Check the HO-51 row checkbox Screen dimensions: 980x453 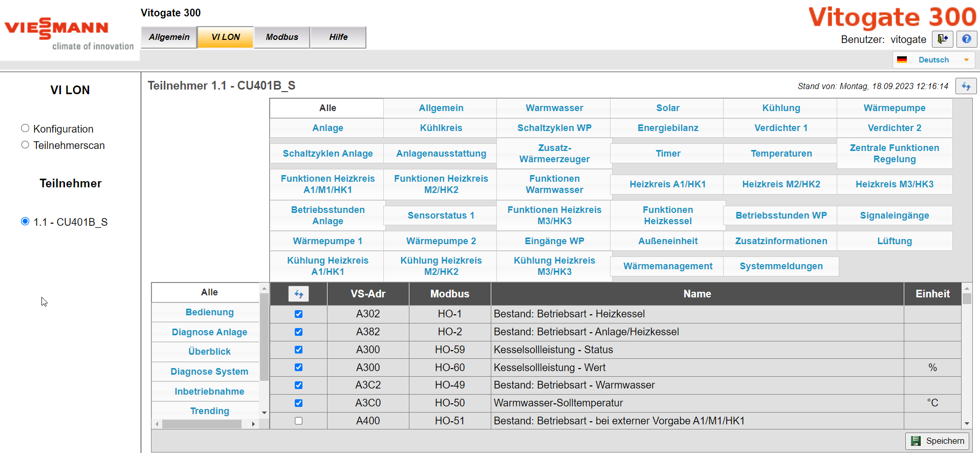coord(299,421)
